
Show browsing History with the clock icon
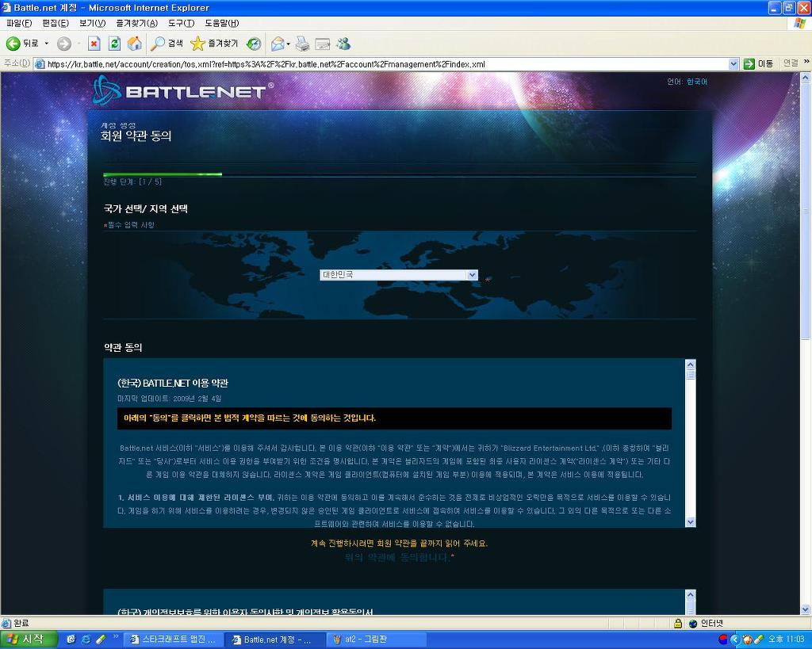(254, 44)
